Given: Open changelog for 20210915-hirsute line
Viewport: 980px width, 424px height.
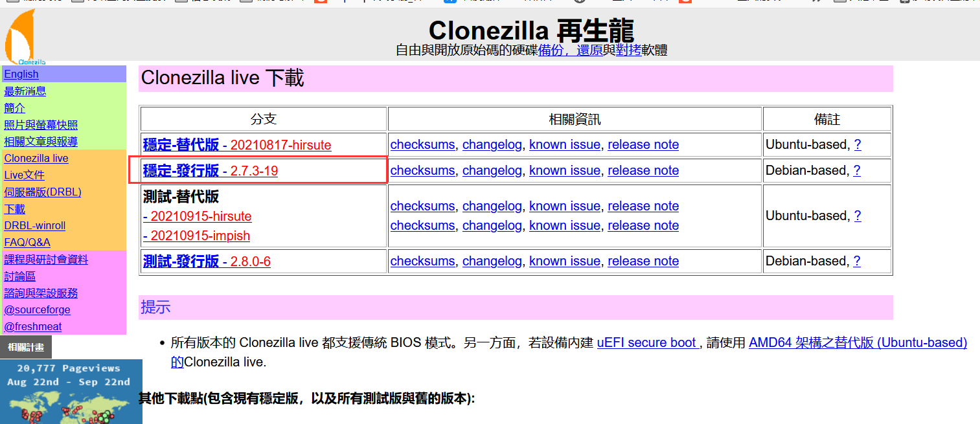Looking at the screenshot, I should [x=492, y=206].
